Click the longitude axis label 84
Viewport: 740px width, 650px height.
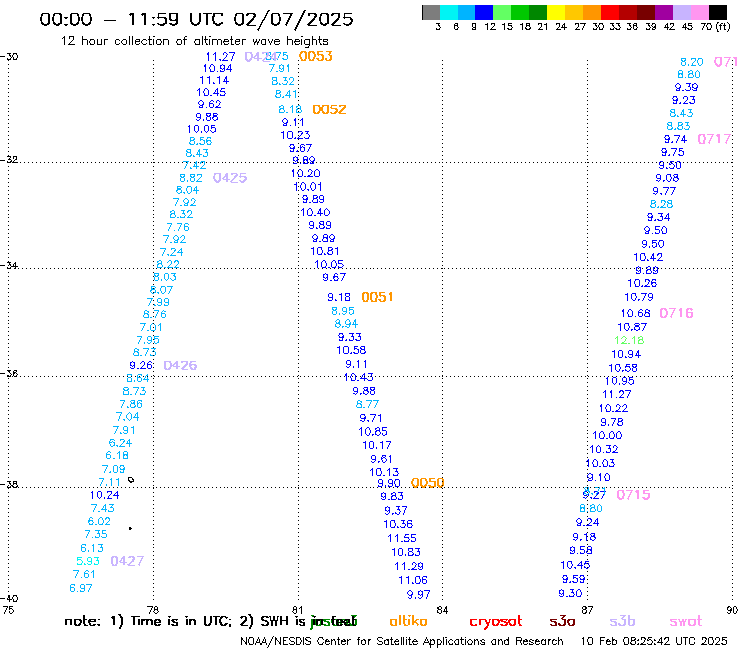pyautogui.click(x=442, y=610)
